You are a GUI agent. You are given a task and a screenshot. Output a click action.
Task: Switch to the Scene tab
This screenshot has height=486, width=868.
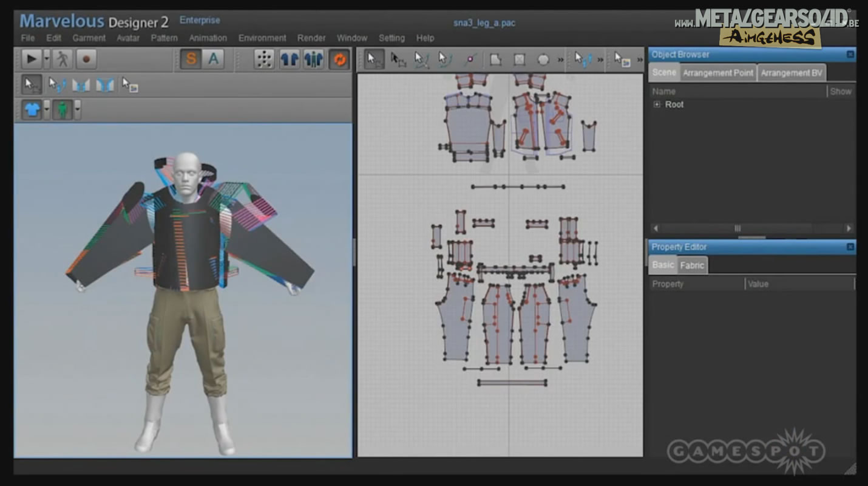pyautogui.click(x=664, y=72)
